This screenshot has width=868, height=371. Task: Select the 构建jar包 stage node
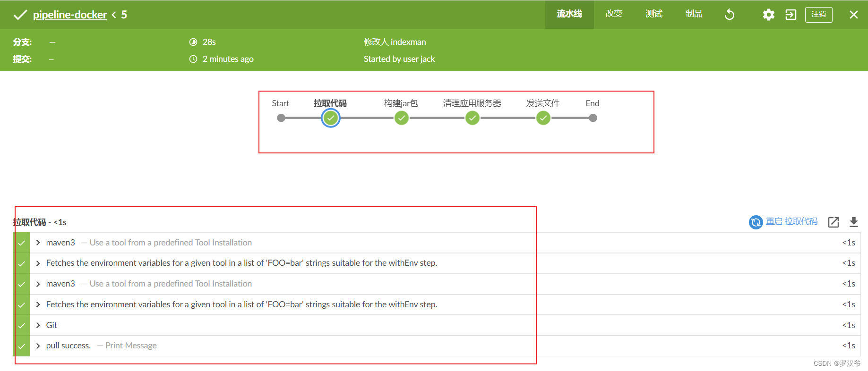[402, 118]
